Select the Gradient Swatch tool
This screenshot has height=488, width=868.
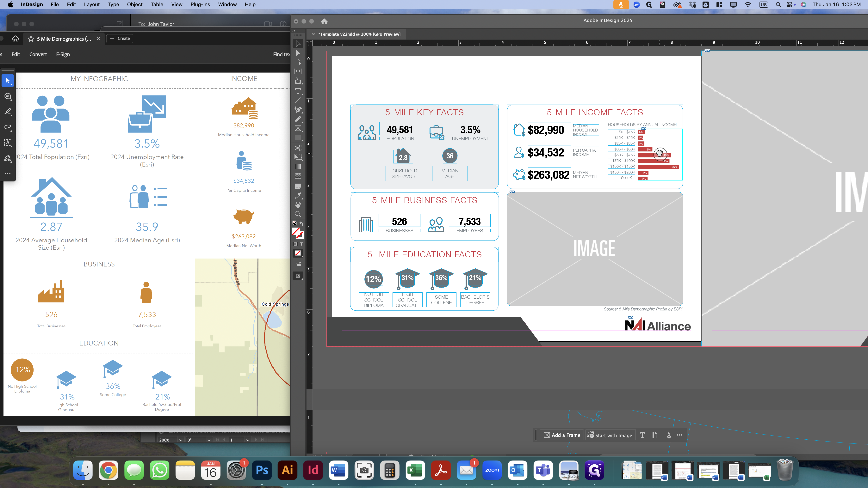tap(298, 166)
